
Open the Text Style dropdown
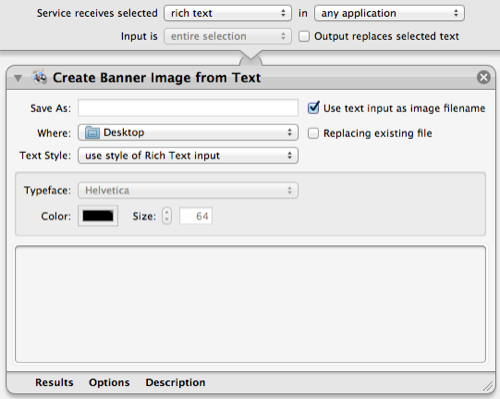point(188,156)
